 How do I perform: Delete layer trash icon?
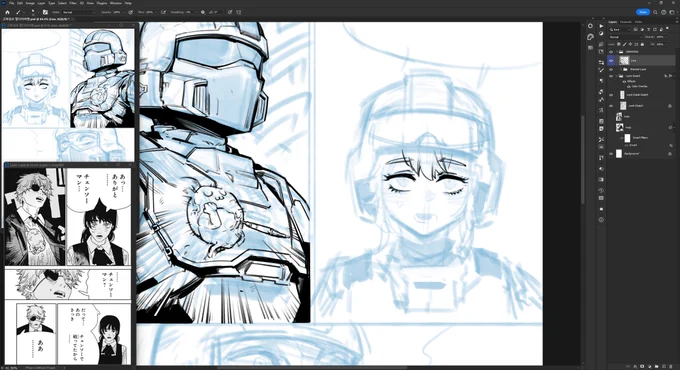[x=670, y=367]
